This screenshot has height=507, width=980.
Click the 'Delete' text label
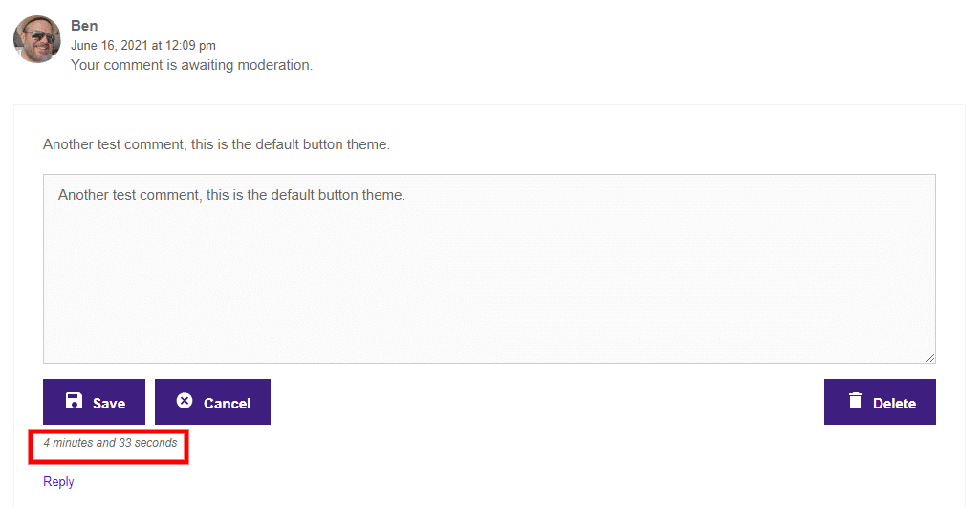pos(894,404)
